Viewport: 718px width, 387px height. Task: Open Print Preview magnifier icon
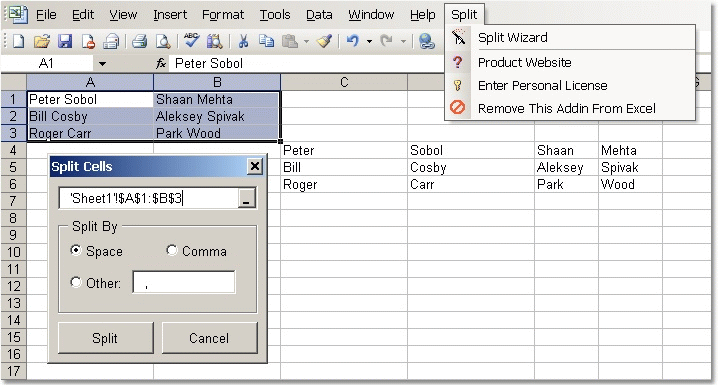(x=163, y=41)
